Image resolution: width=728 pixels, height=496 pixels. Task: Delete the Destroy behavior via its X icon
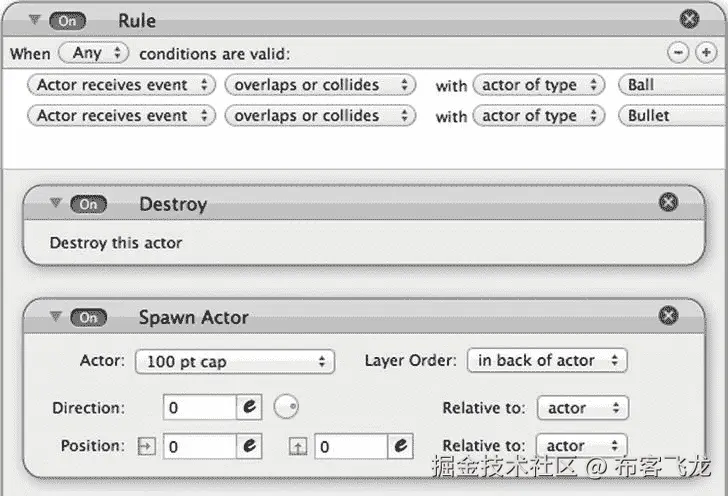coord(668,202)
